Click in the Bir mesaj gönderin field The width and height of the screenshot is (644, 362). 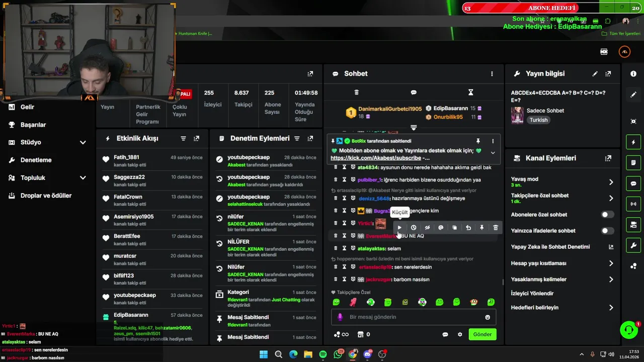click(x=414, y=317)
